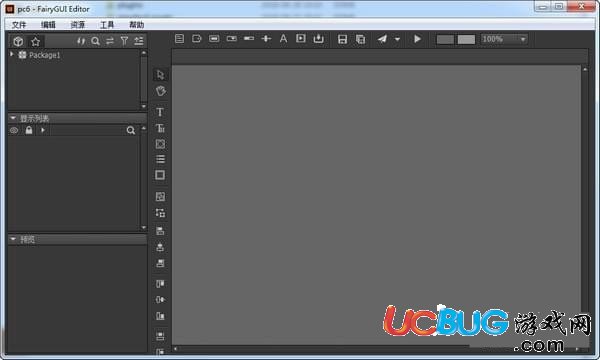
Task: Open the 文件 menu
Action: [19, 25]
